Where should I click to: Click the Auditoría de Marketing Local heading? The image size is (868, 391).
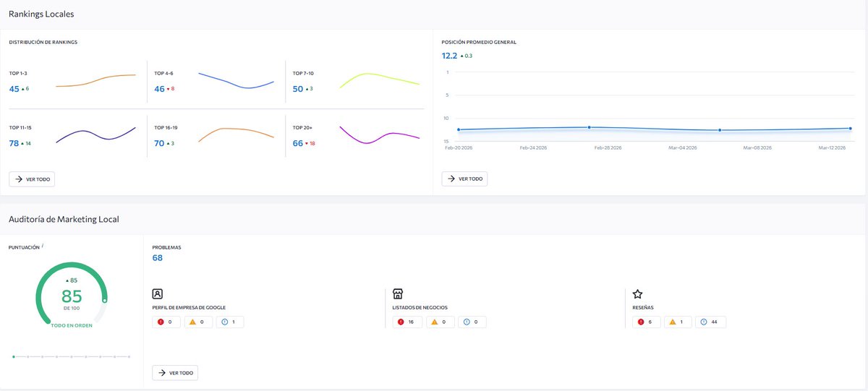tap(64, 219)
